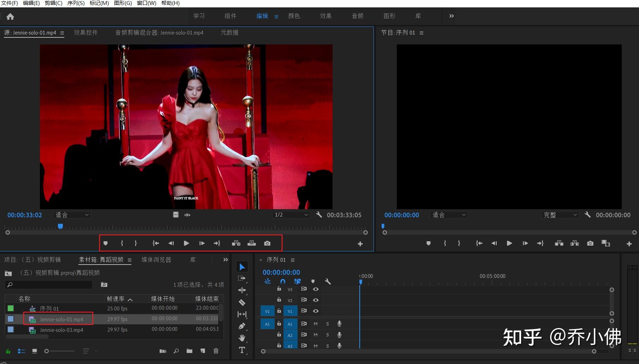Select the Selection tool

click(x=242, y=267)
